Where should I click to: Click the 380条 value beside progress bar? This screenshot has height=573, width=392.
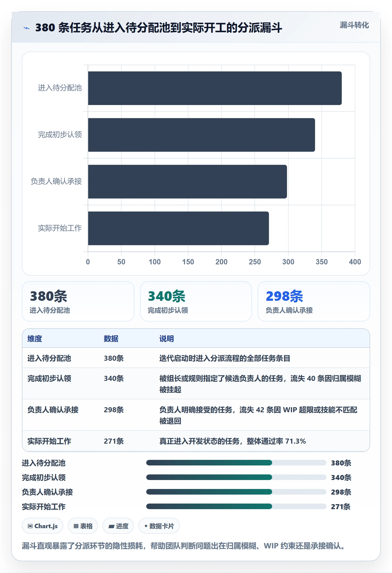point(341,463)
